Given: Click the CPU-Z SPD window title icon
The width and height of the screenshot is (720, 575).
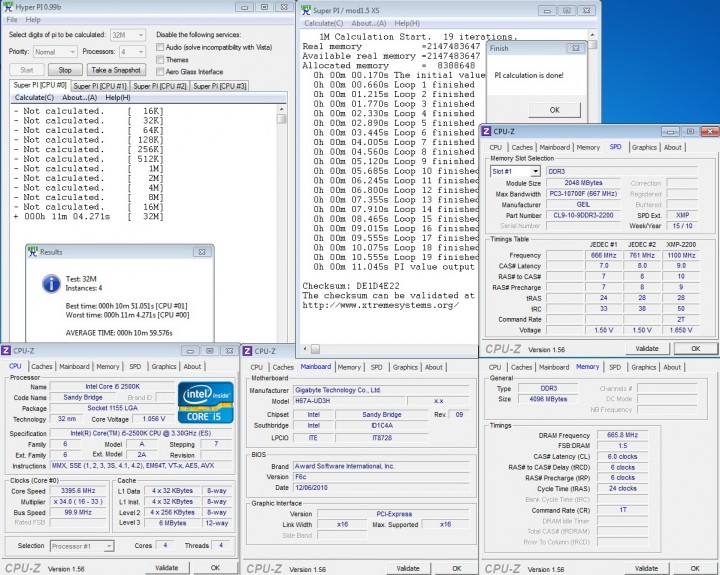Looking at the screenshot, I should point(486,131).
